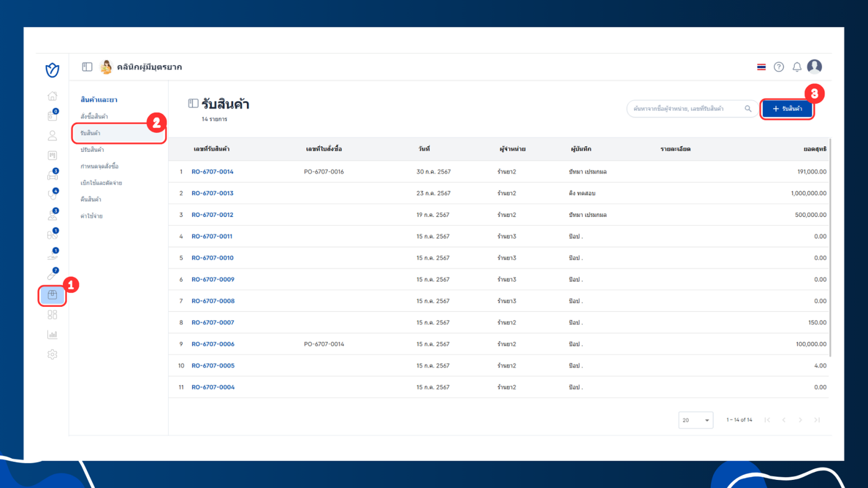Click the 1,000,000.00 net total cell

808,193
